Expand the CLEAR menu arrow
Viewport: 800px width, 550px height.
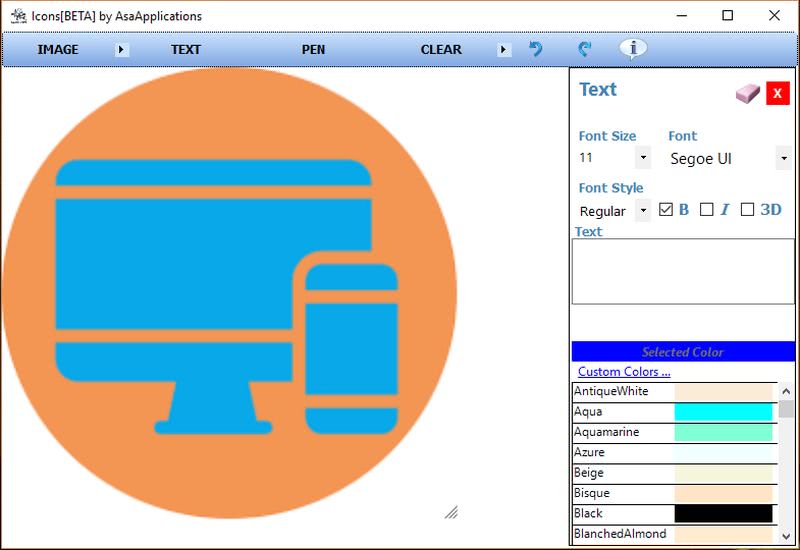pos(504,49)
